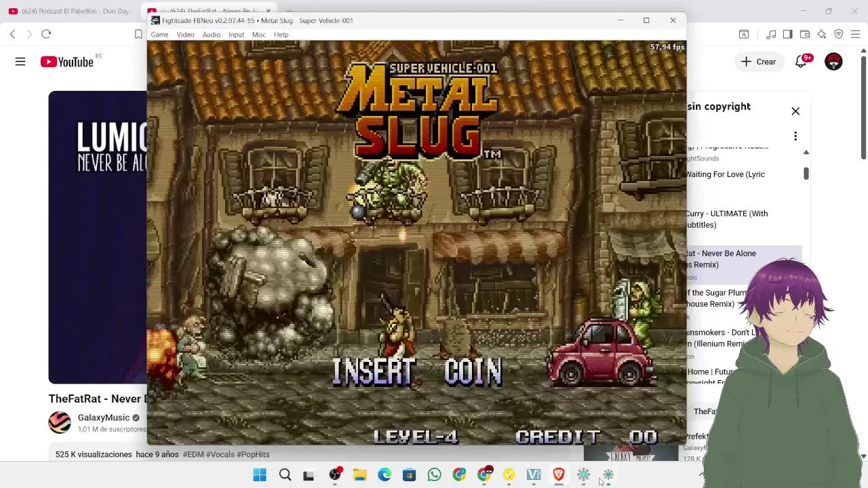Open the browser main menu
The image size is (868, 488).
click(856, 34)
